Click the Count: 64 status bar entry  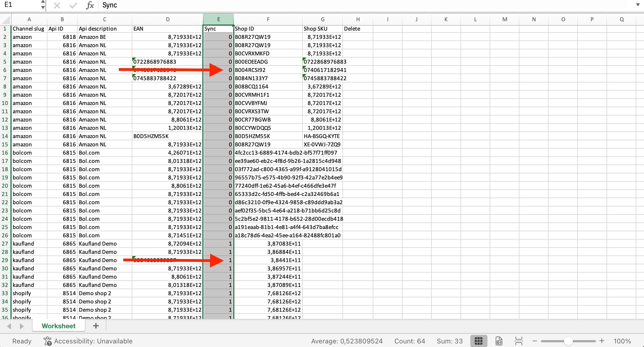(x=410, y=341)
